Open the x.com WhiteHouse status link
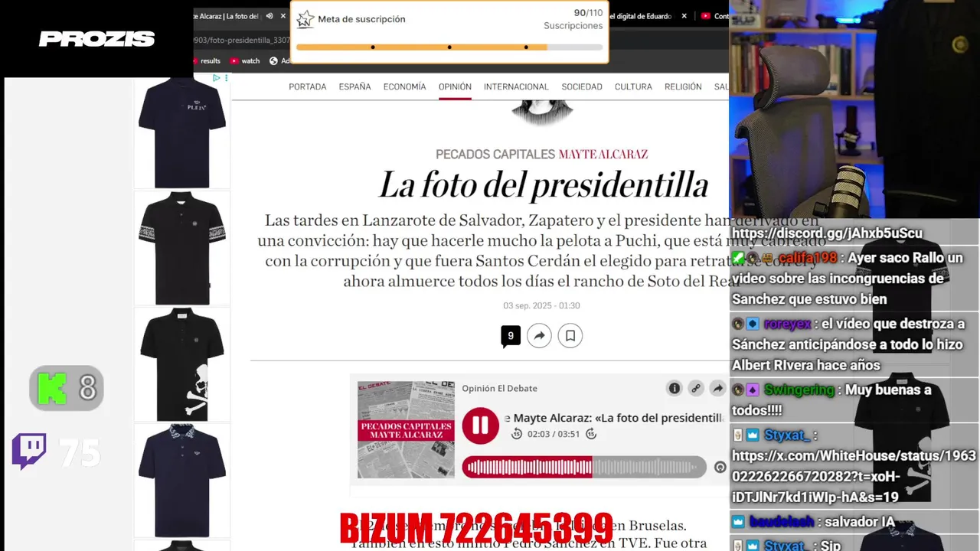The height and width of the screenshot is (551, 980). [854, 476]
